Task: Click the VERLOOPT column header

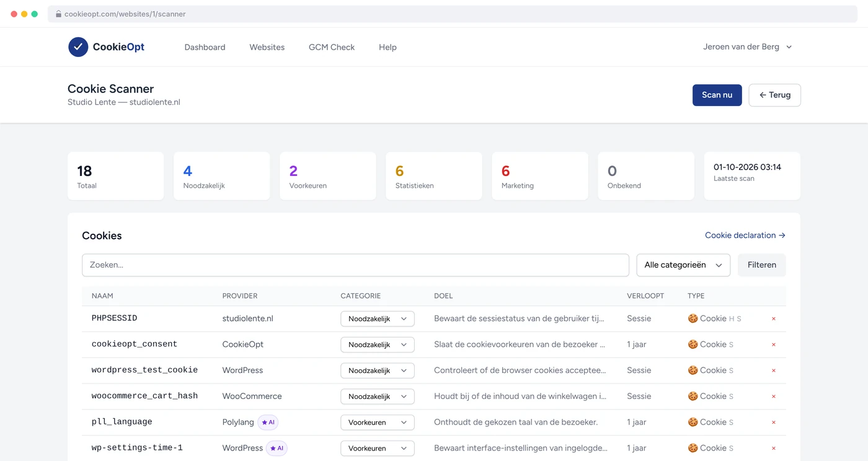Action: [645, 296]
